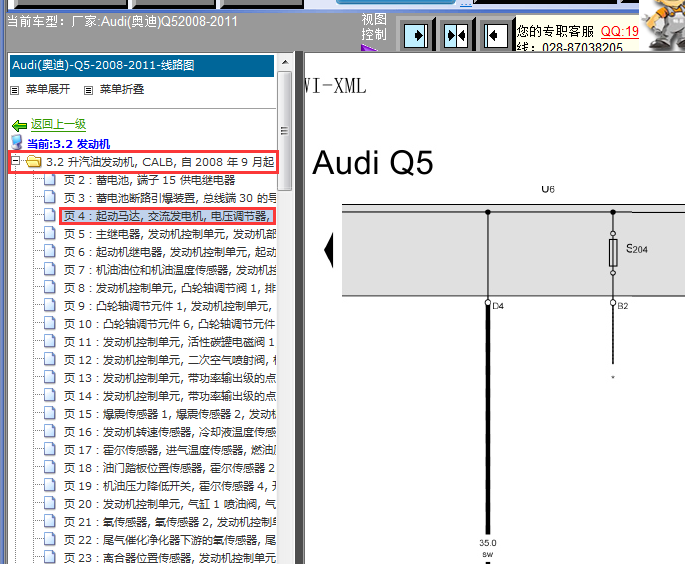Open 页 17 : 霍尔传感器, 进气温度传感器
The image size is (685, 564).
(170, 450)
